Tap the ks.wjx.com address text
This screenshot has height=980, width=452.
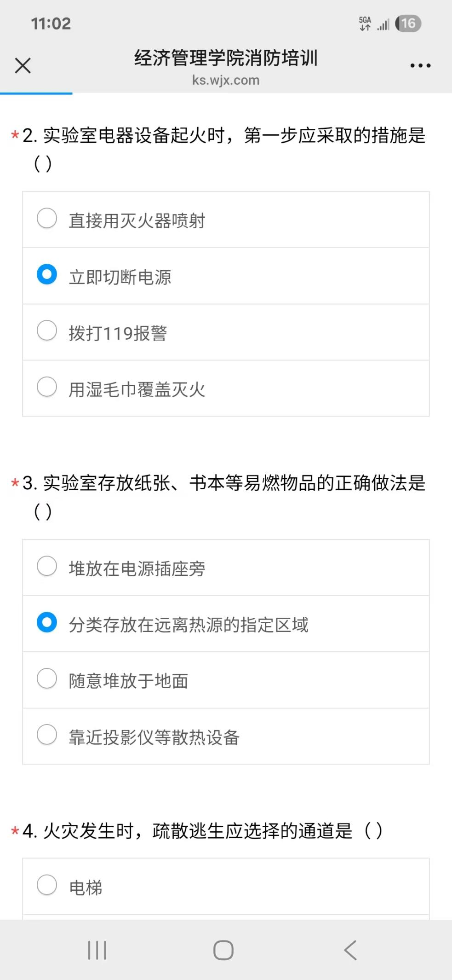pos(226,80)
